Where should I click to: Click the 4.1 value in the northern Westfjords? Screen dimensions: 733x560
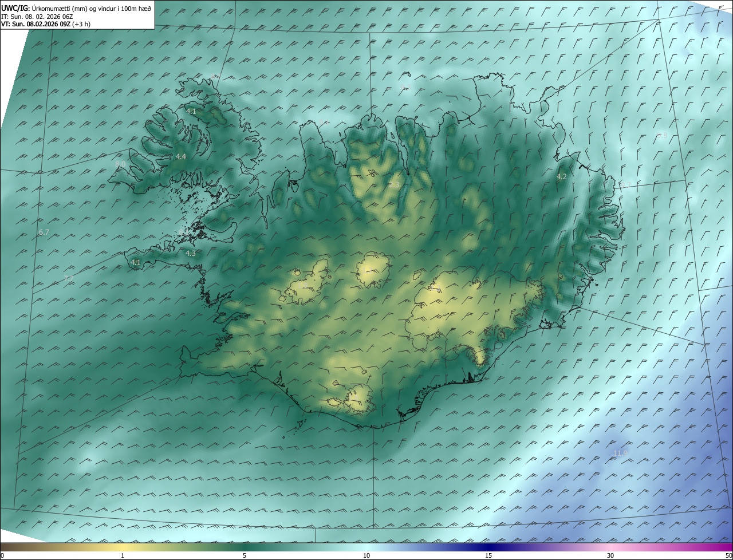191,111
